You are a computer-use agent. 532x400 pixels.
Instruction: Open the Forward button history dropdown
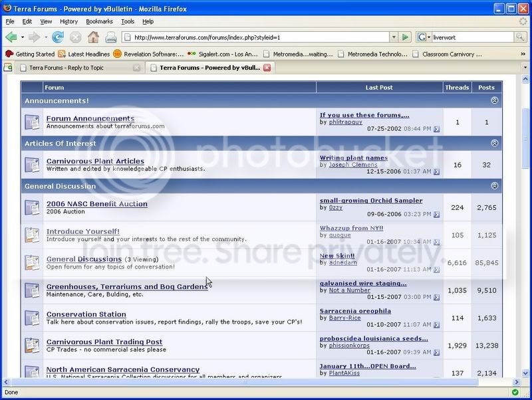(45, 37)
